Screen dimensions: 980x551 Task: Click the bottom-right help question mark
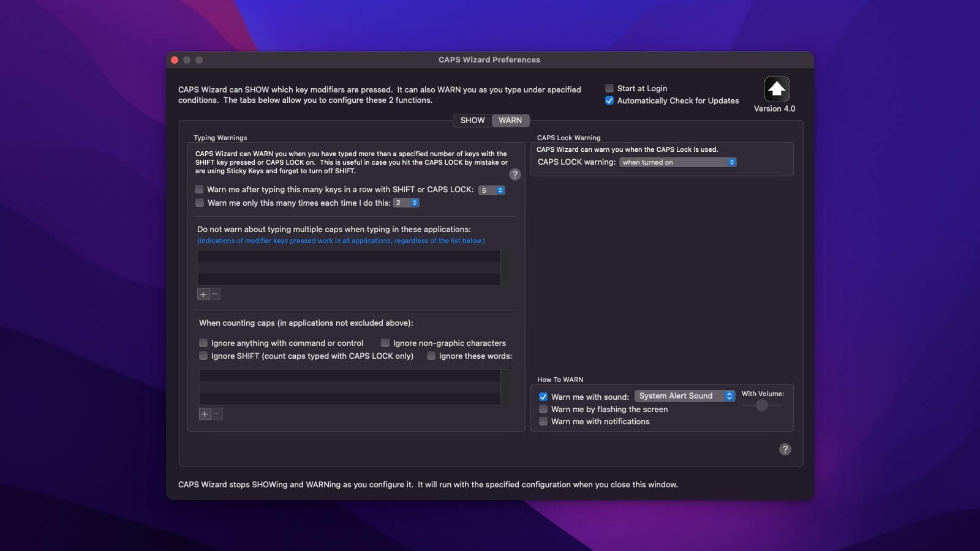785,449
